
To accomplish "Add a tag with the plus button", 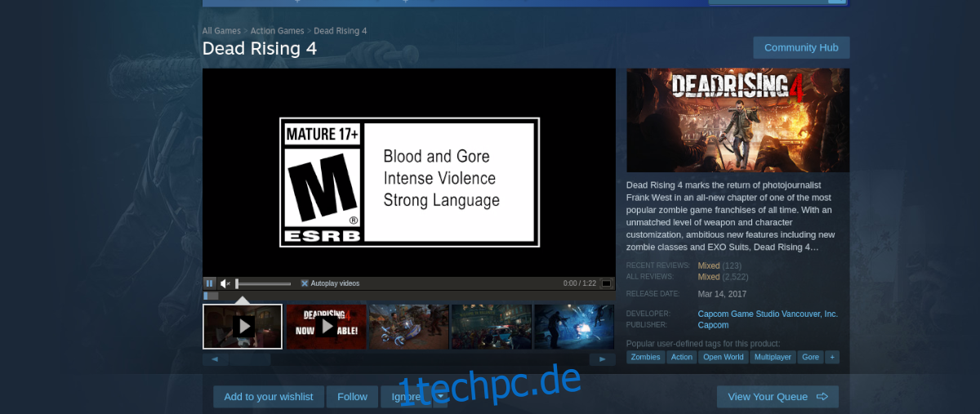I will click(832, 357).
